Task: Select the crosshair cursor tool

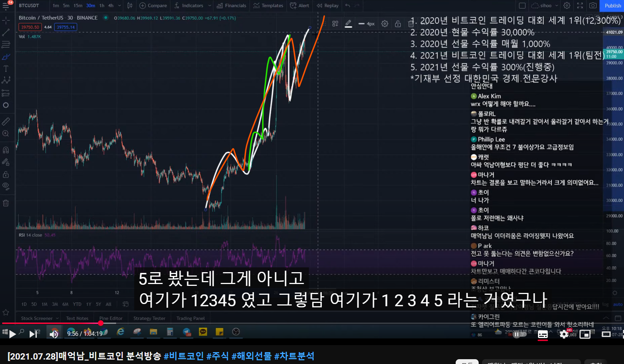Action: coord(6,20)
